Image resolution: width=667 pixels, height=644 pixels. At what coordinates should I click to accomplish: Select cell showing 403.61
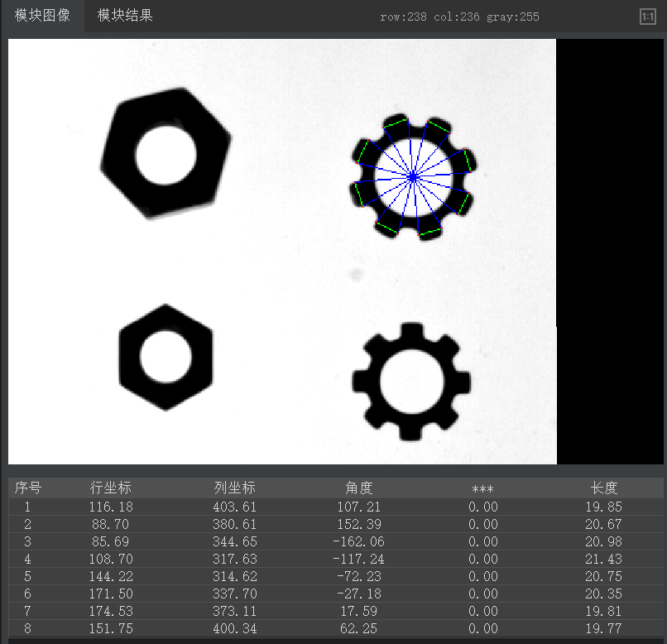pyautogui.click(x=235, y=507)
